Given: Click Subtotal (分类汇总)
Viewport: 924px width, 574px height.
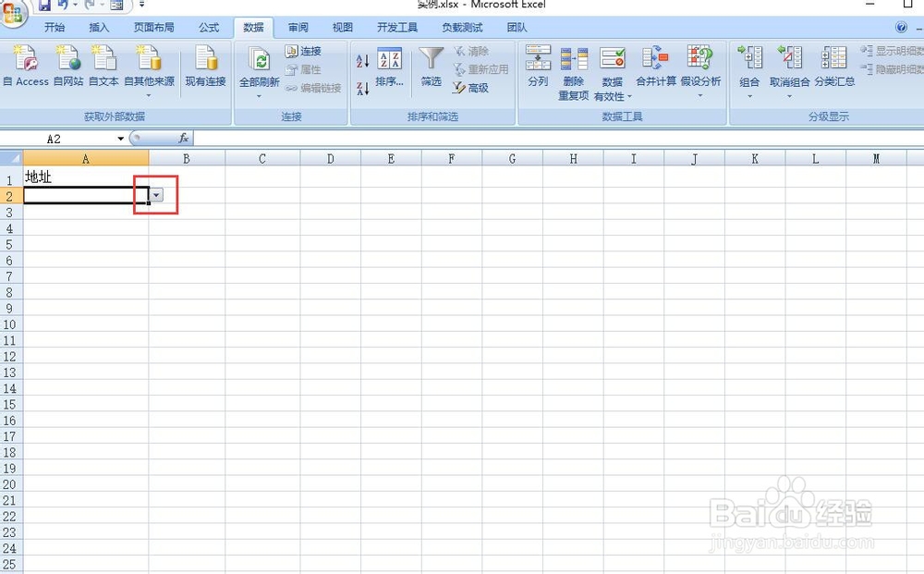Looking at the screenshot, I should point(834,66).
